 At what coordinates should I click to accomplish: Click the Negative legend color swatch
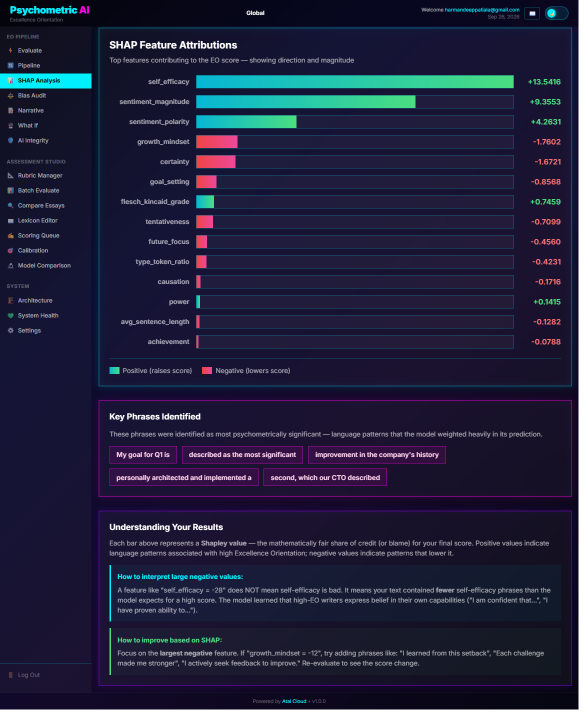(207, 371)
